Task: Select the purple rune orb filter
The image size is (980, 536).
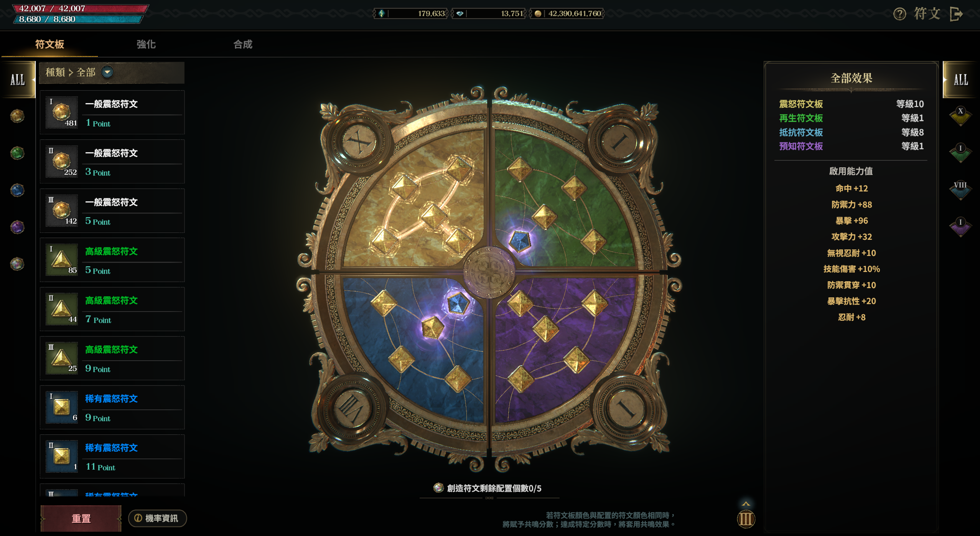Action: (17, 227)
